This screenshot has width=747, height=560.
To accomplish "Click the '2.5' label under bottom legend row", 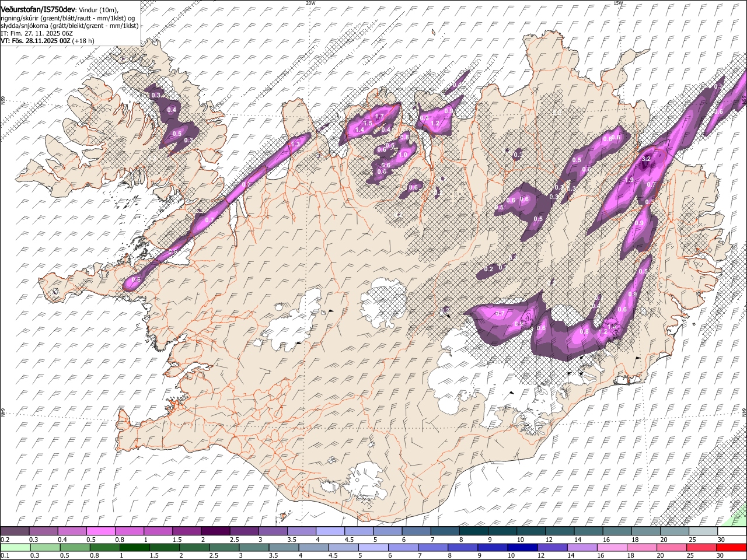I will tap(212, 556).
